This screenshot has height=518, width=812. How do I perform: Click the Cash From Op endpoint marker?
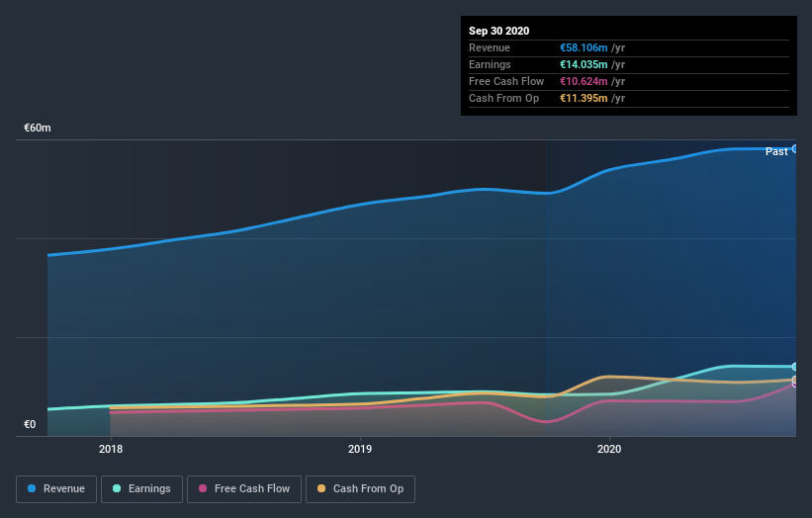(795, 380)
